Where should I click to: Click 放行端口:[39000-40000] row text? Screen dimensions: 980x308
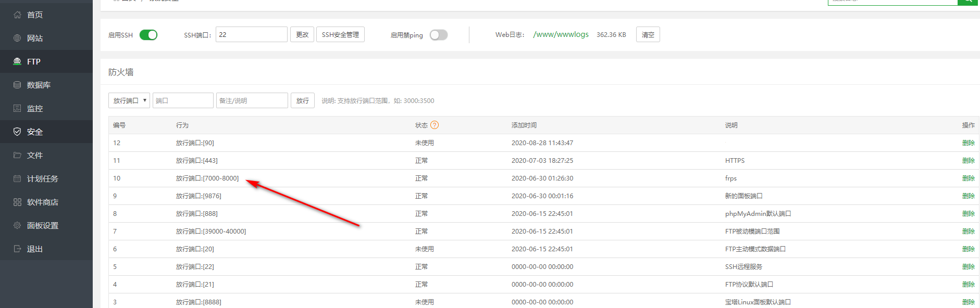tap(211, 231)
